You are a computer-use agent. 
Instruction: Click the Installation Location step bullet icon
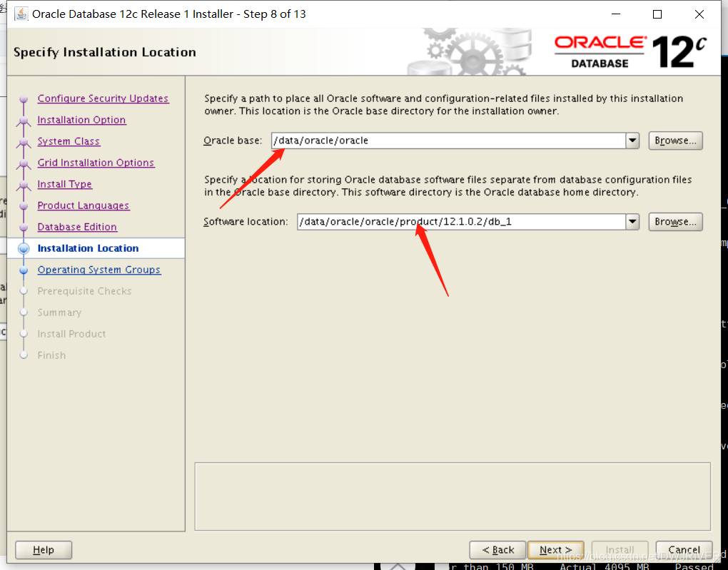click(x=24, y=249)
